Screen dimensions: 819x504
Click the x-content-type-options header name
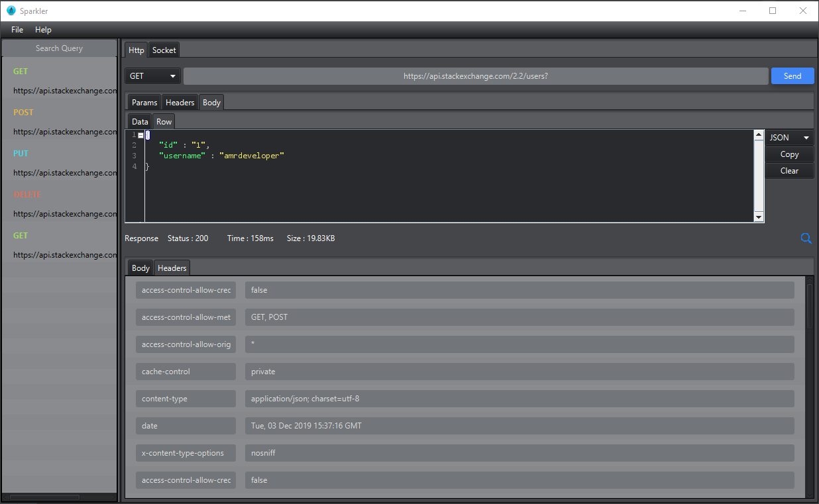186,453
